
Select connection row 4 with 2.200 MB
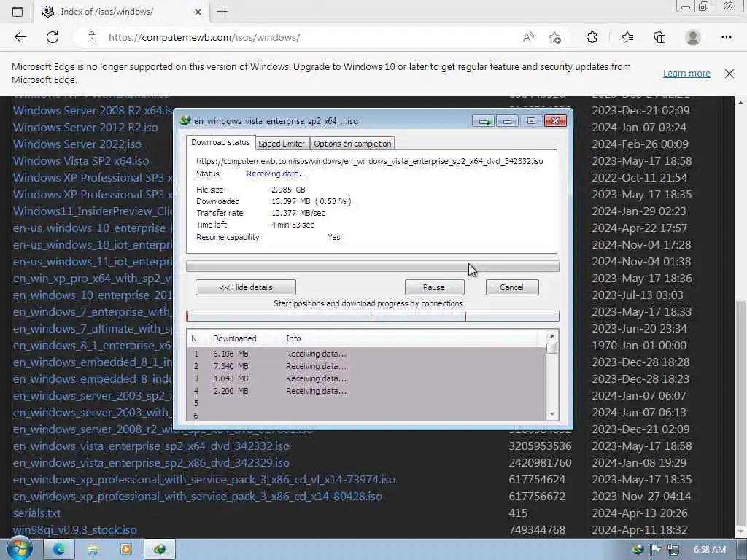[366, 391]
